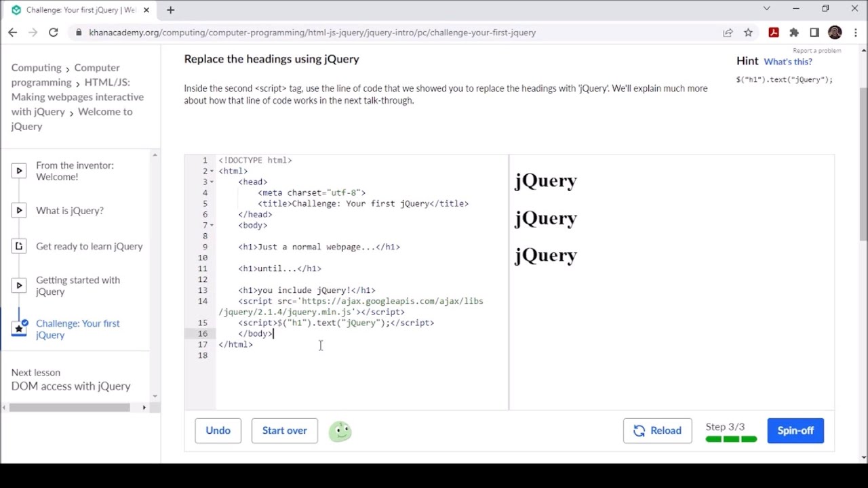
Task: Click the star challenge icon for Your first jQuery
Action: pos(19,329)
